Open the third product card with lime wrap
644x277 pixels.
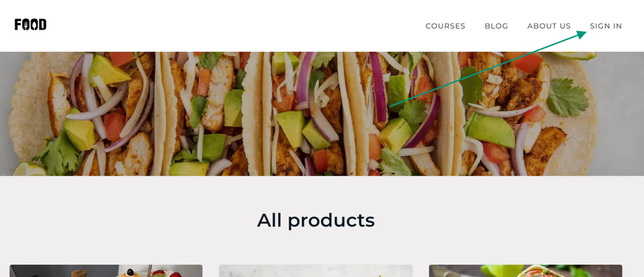(526, 271)
